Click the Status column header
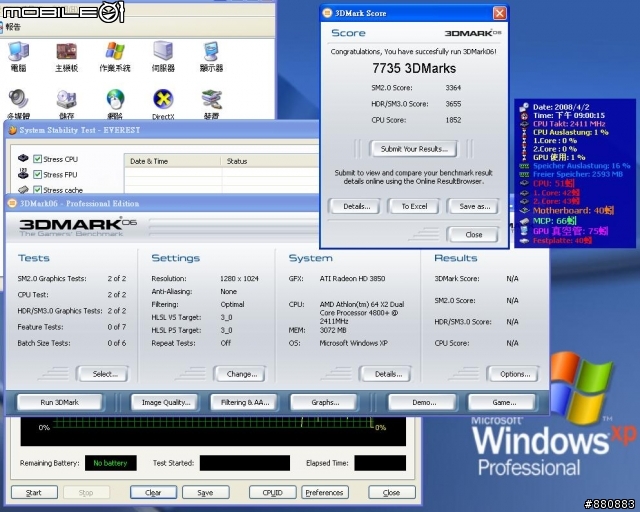The width and height of the screenshot is (640, 512). pyautogui.click(x=270, y=161)
